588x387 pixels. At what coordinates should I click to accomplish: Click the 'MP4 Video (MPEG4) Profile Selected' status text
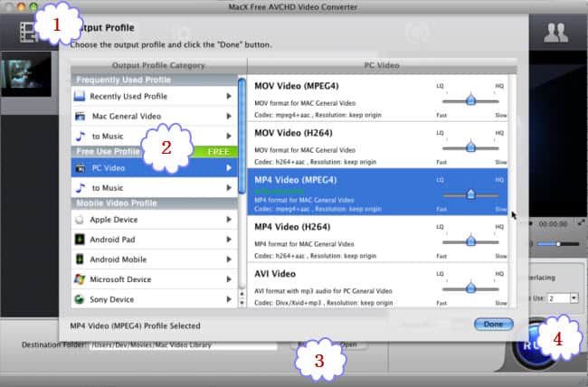[x=135, y=326]
